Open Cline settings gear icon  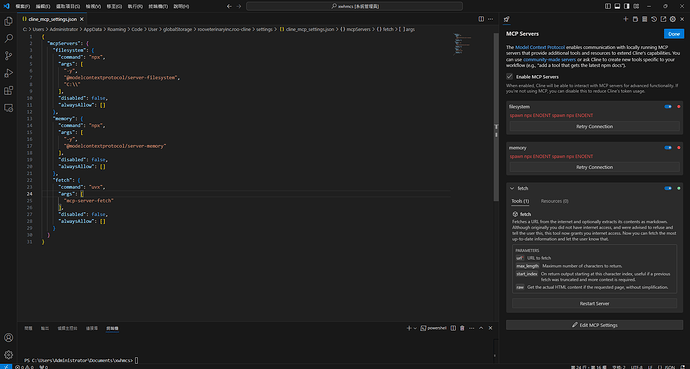click(x=672, y=19)
